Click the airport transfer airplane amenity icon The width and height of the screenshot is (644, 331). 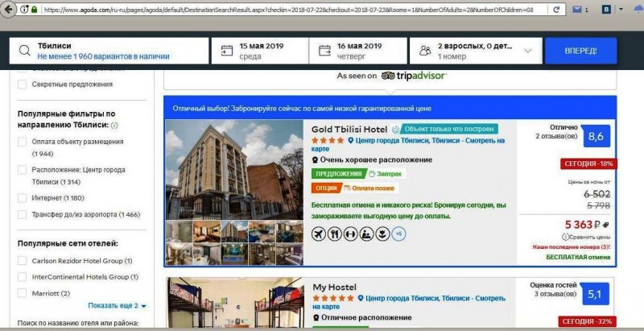click(x=318, y=234)
